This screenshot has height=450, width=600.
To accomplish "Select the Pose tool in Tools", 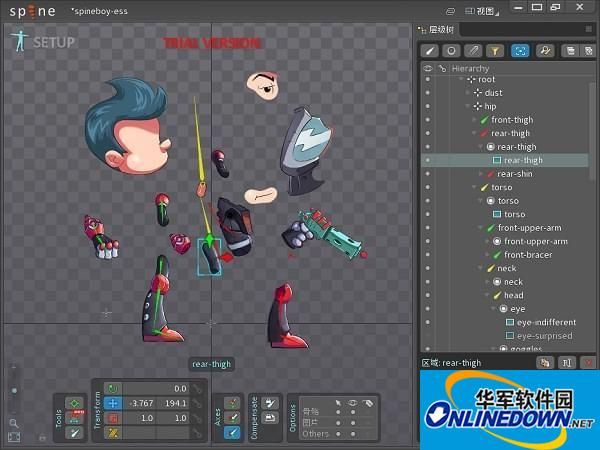I will point(74,403).
